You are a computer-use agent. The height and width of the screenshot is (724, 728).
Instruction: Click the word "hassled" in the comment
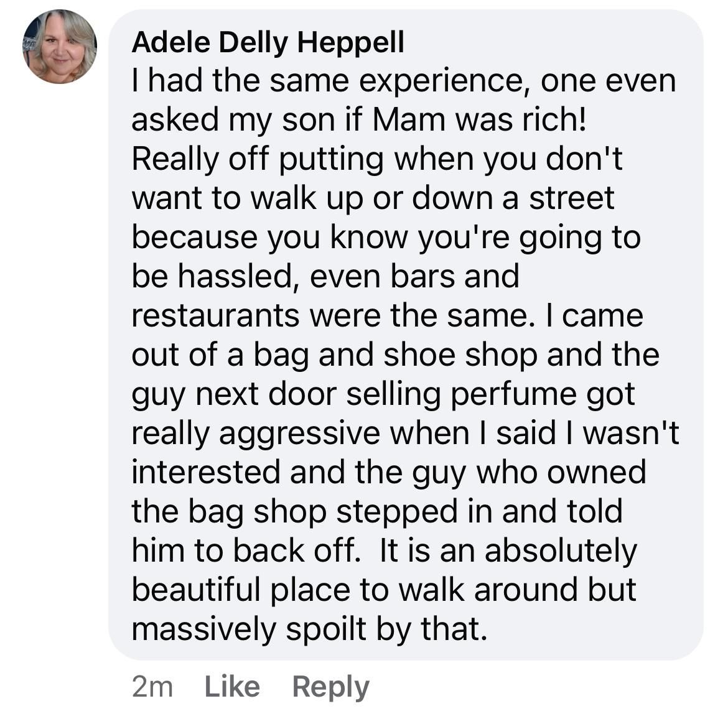coord(236,277)
